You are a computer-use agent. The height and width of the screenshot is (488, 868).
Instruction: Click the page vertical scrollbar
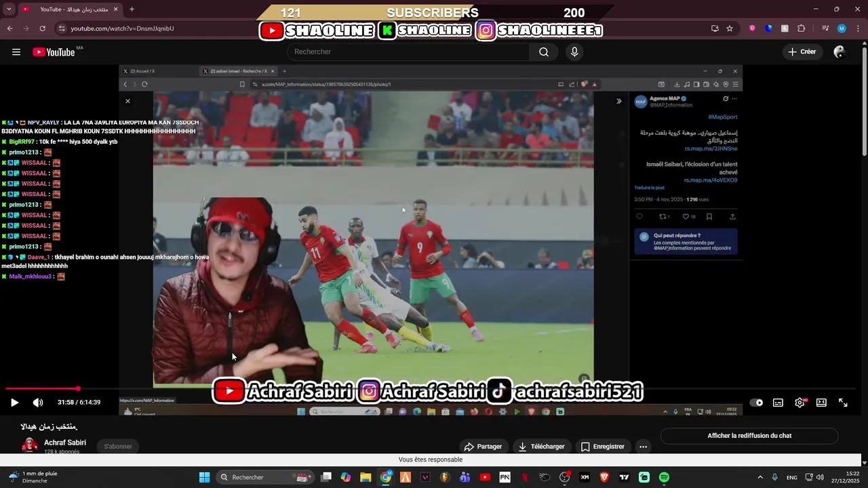click(x=864, y=102)
